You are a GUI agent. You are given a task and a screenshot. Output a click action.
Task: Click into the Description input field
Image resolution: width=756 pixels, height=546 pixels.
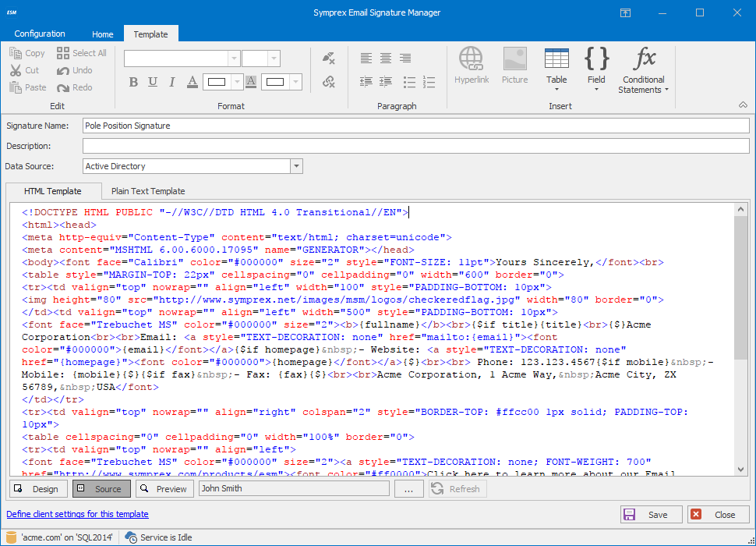(415, 146)
